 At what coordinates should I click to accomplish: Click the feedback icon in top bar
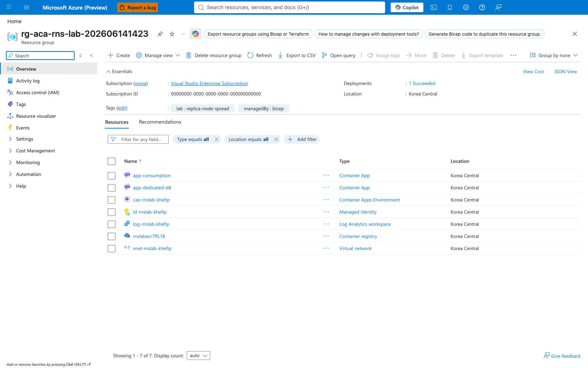498,7
